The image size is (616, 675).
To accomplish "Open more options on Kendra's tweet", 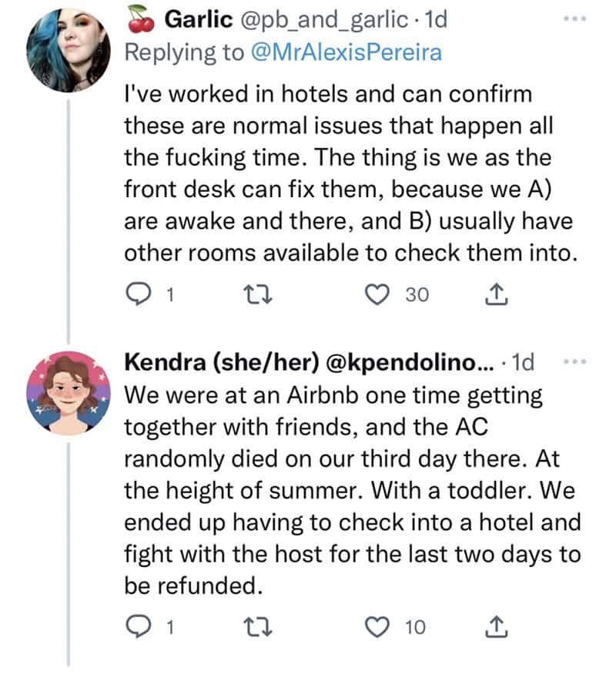I will 574,361.
